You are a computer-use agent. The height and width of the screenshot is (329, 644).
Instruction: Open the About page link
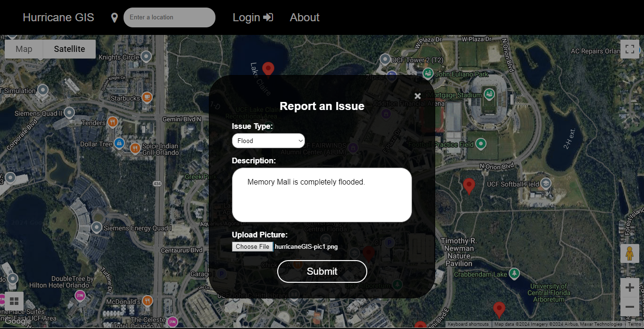point(305,17)
